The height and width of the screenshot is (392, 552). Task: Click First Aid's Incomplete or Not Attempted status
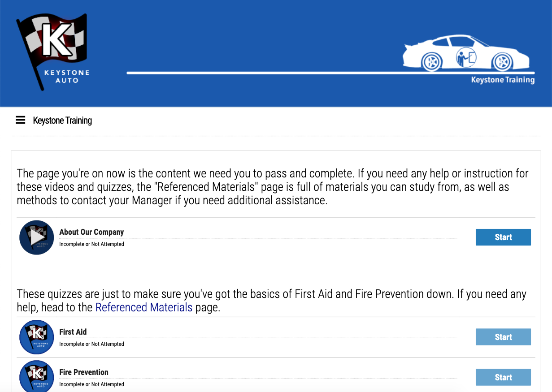click(x=91, y=344)
